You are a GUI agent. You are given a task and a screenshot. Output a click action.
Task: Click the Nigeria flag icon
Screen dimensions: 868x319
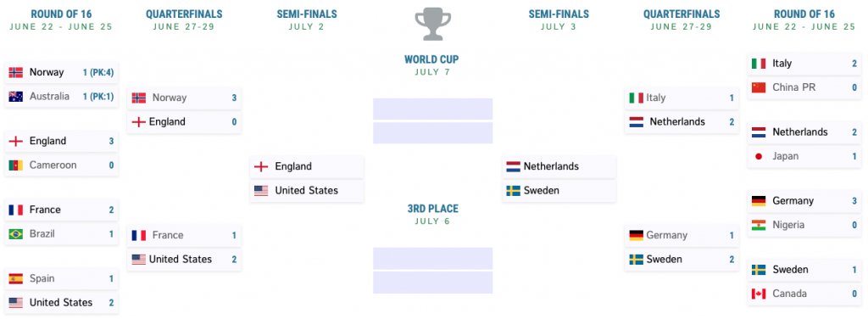click(x=759, y=225)
